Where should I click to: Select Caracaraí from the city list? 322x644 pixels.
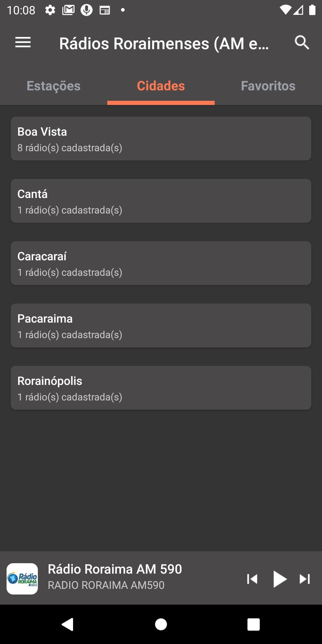(x=161, y=263)
